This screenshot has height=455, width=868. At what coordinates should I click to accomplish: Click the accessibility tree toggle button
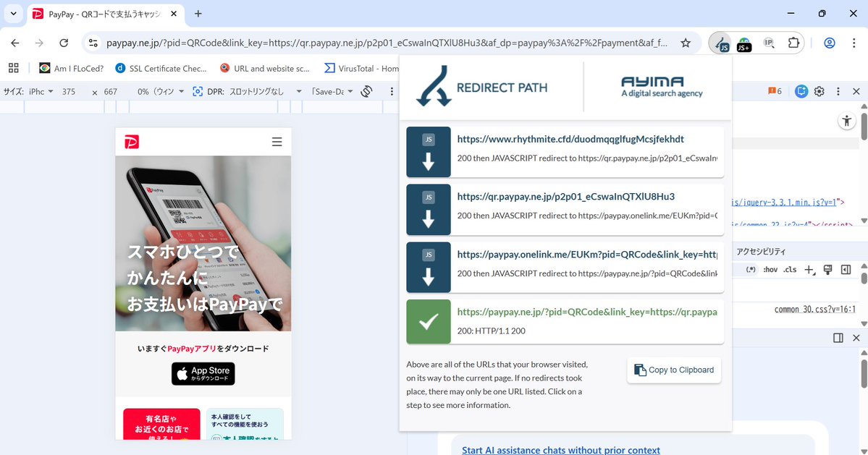point(847,121)
